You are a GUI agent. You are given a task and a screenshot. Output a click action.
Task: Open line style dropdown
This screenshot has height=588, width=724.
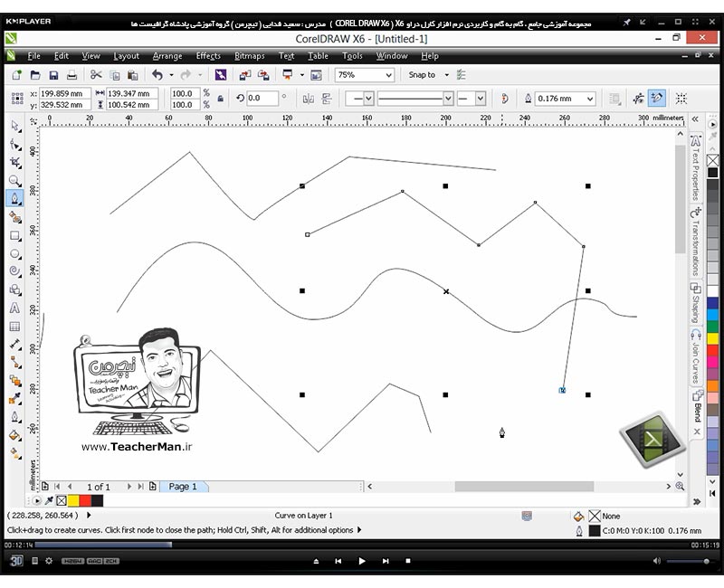[447, 99]
